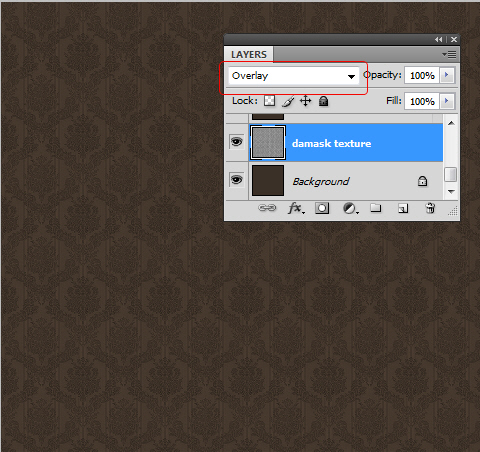Toggle lock position move icon
This screenshot has height=452, width=480.
pyautogui.click(x=306, y=101)
